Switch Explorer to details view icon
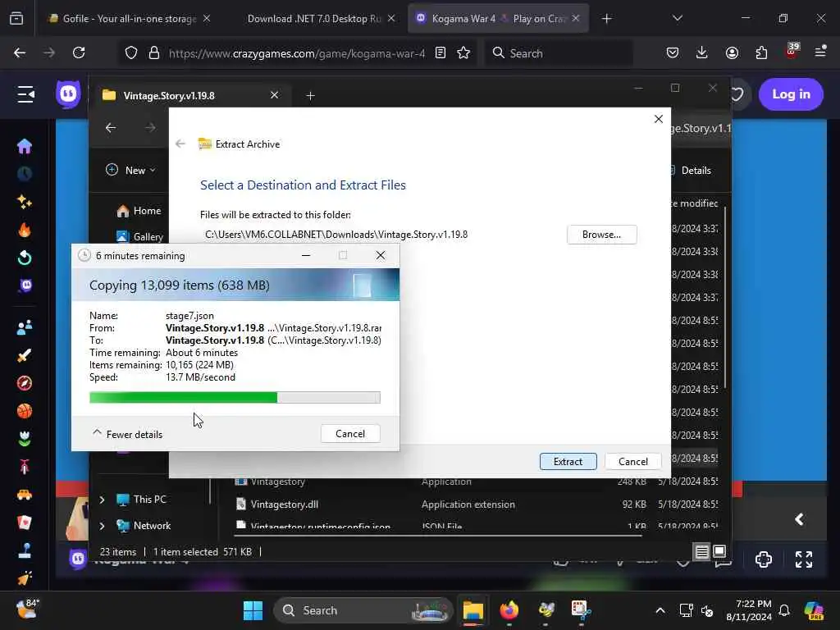The width and height of the screenshot is (840, 630). [x=702, y=551]
